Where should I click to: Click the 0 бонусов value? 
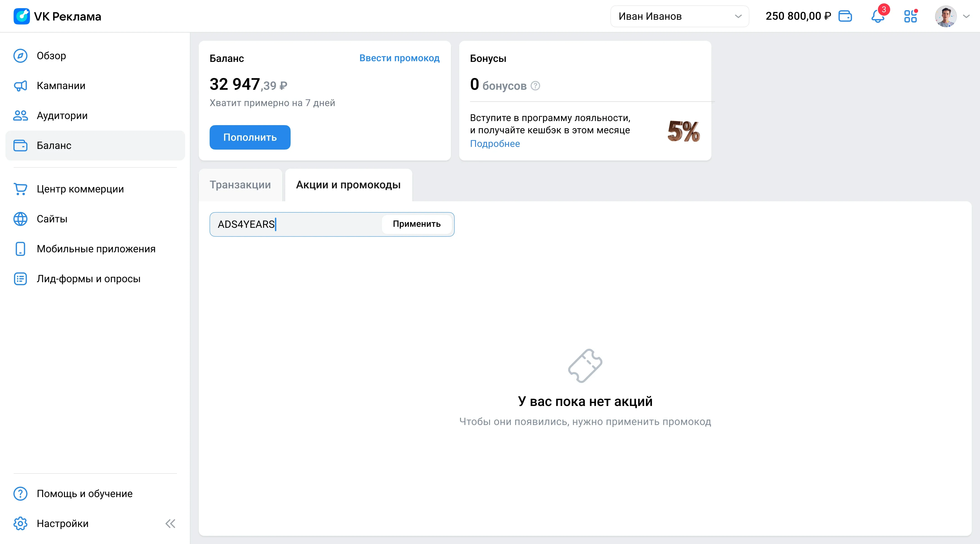(498, 85)
